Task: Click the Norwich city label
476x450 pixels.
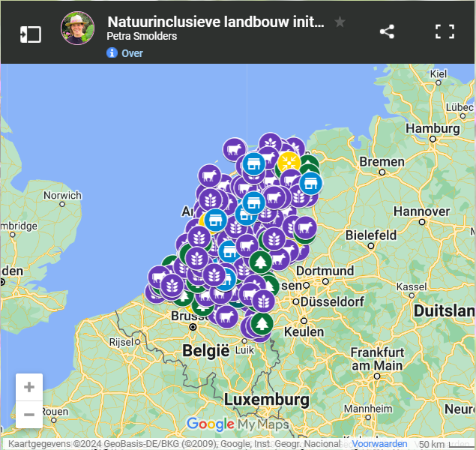Action: [x=62, y=195]
